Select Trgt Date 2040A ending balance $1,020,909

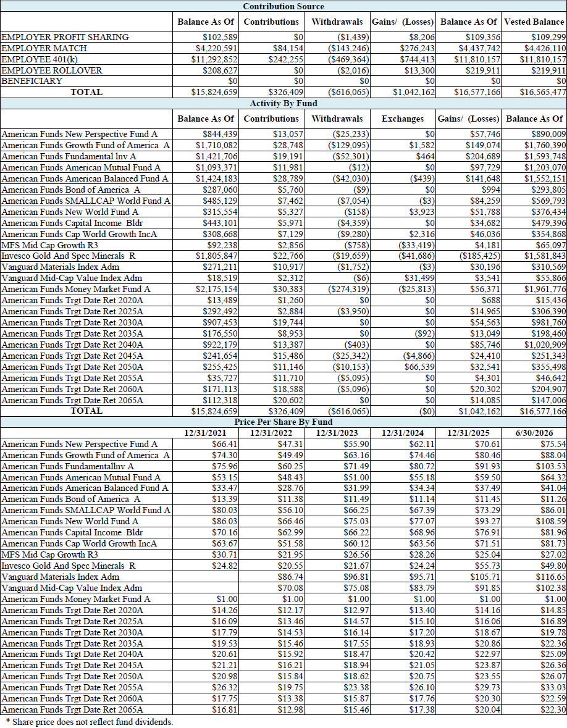545,345
